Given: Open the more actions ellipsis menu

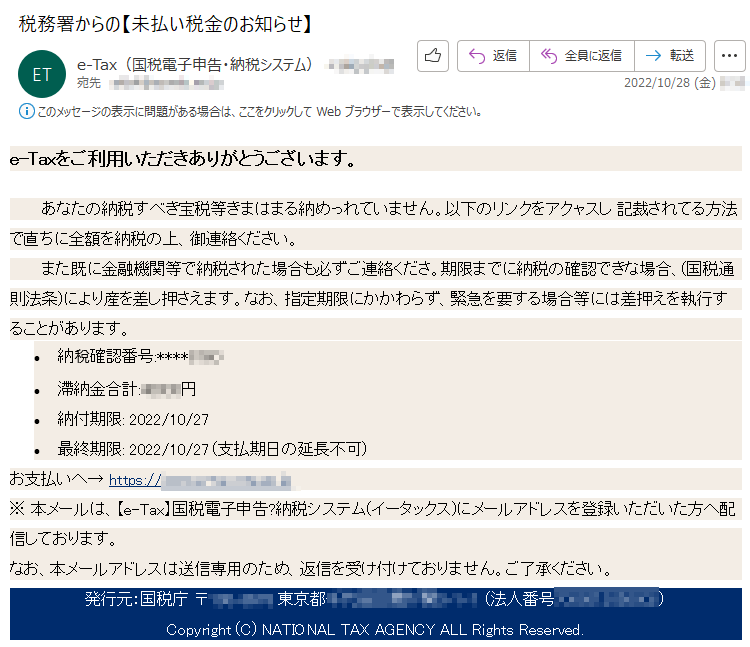Looking at the screenshot, I should (729, 56).
